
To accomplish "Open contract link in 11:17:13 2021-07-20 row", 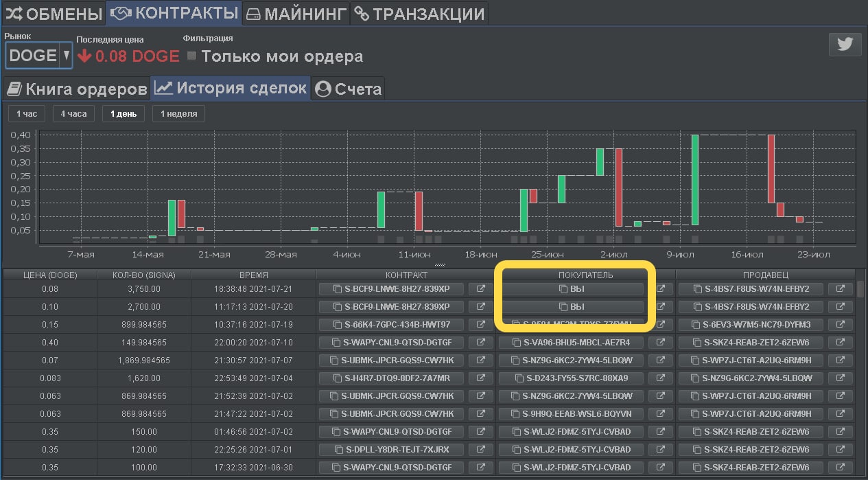I will point(480,307).
